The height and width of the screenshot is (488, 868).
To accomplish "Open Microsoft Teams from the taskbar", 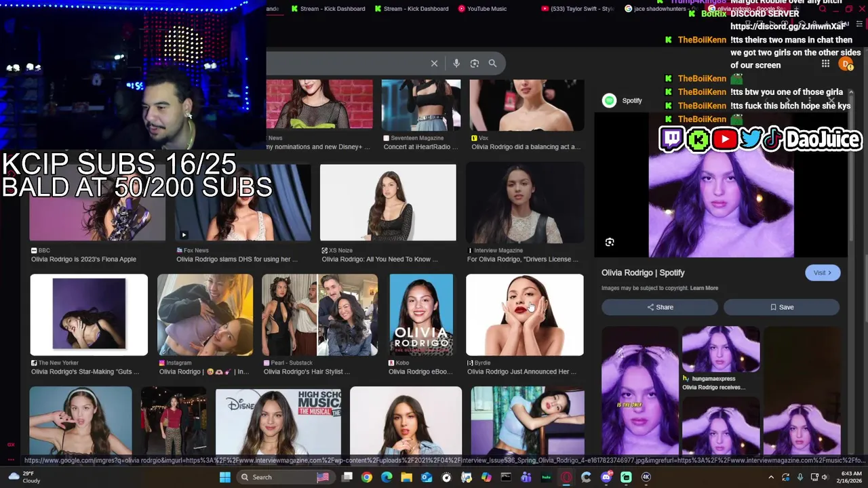I will [526, 477].
